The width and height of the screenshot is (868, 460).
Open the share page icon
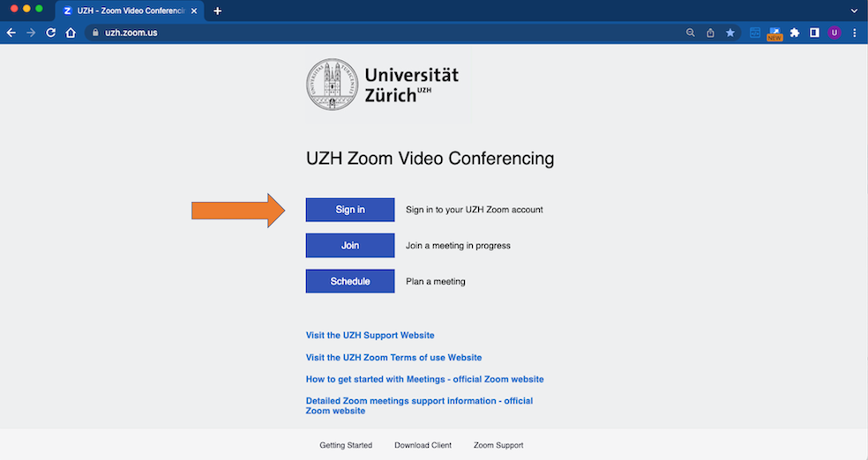click(x=710, y=33)
